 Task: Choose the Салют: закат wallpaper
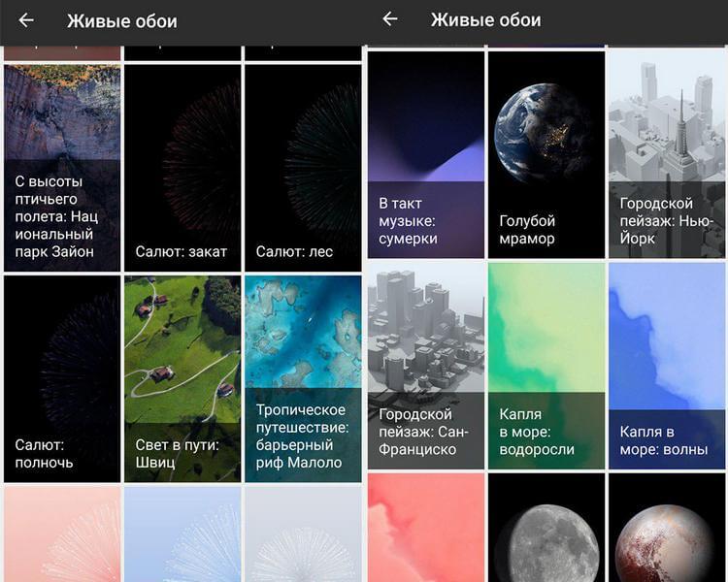(x=182, y=168)
